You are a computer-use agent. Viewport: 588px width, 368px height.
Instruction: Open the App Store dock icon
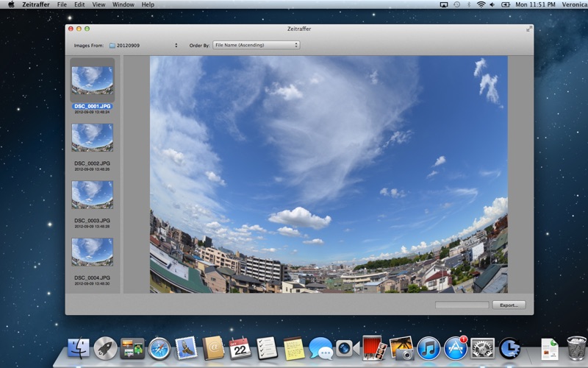455,347
